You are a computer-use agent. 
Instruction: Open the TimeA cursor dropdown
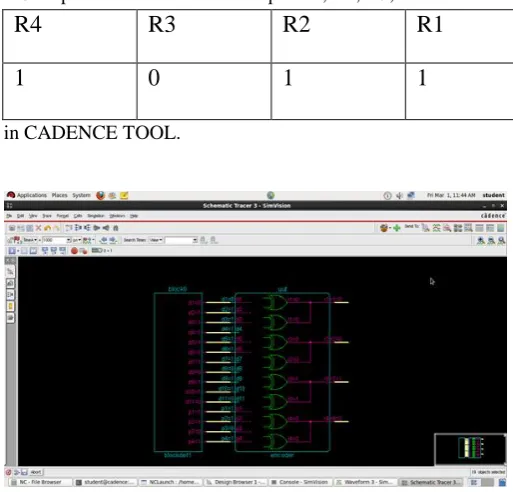tap(30, 240)
